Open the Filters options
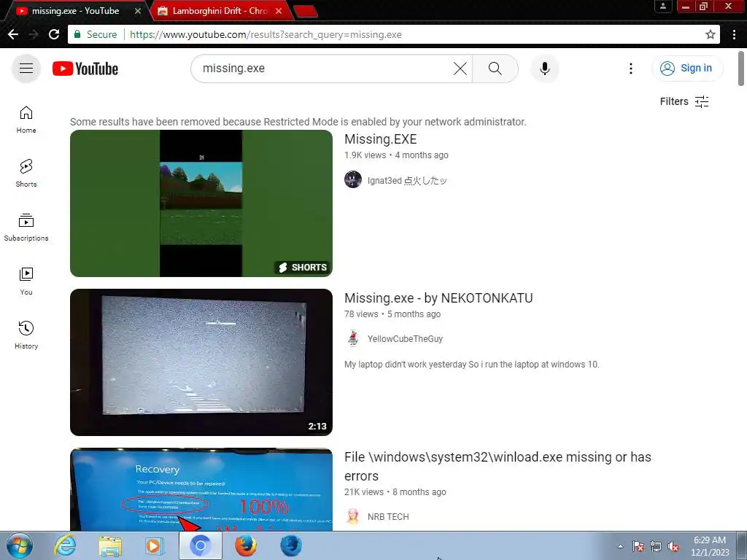 pos(684,101)
